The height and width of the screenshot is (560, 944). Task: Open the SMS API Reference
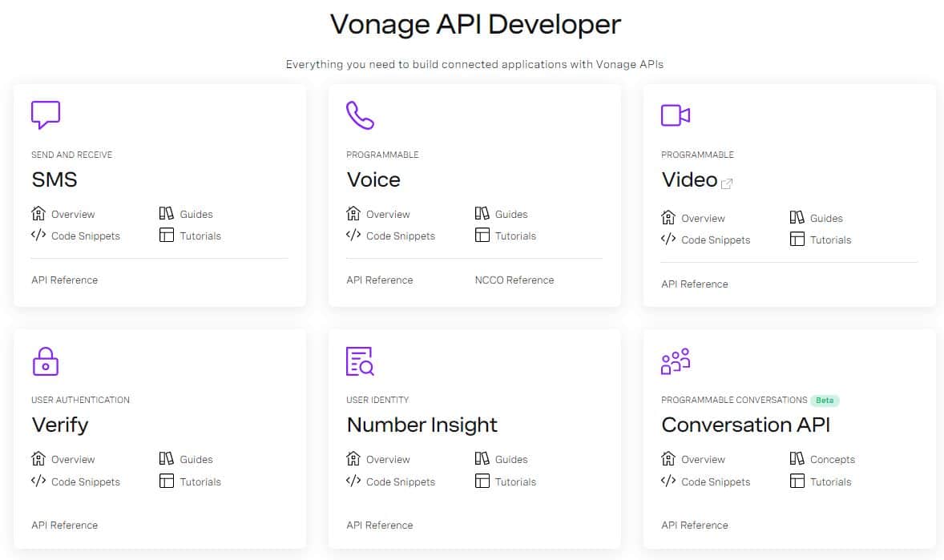click(64, 280)
